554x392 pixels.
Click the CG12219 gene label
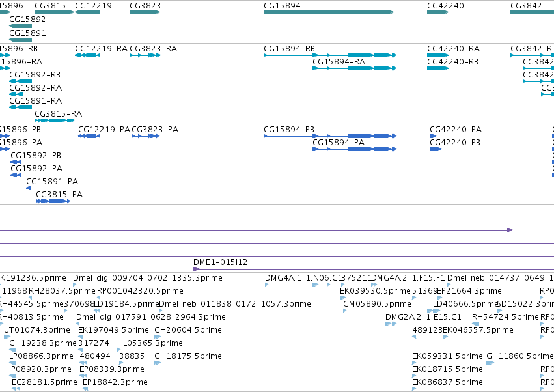(93, 6)
